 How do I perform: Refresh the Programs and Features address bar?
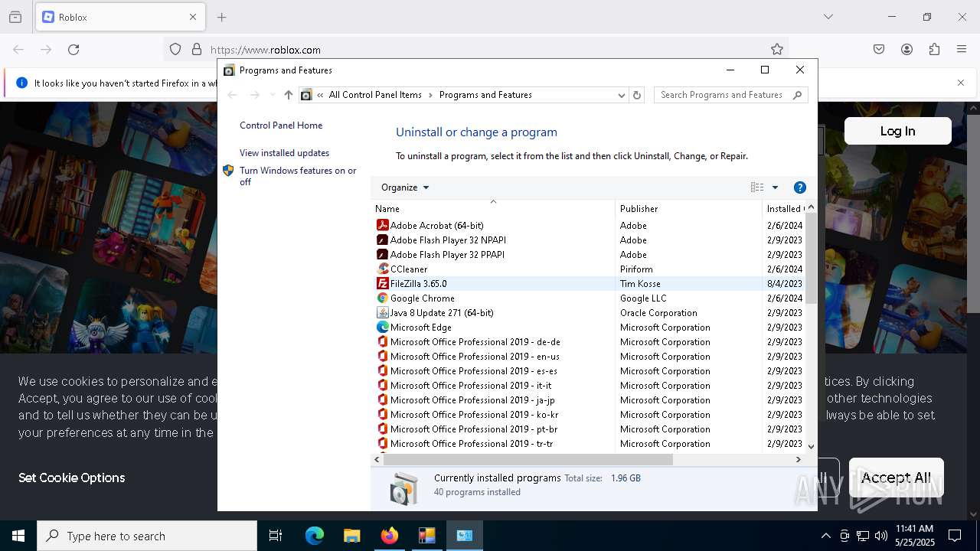(x=637, y=95)
